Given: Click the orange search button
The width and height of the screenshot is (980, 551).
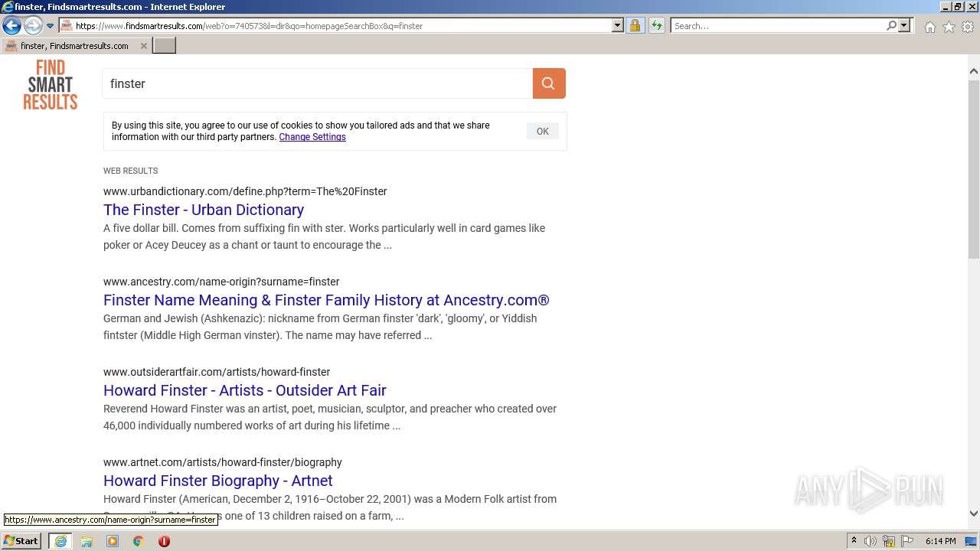Looking at the screenshot, I should tap(549, 83).
